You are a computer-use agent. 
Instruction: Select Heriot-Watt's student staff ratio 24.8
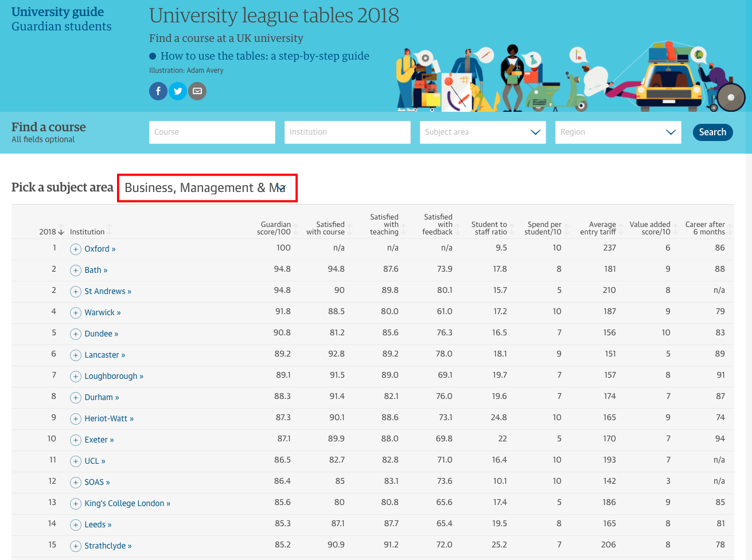[x=499, y=418]
